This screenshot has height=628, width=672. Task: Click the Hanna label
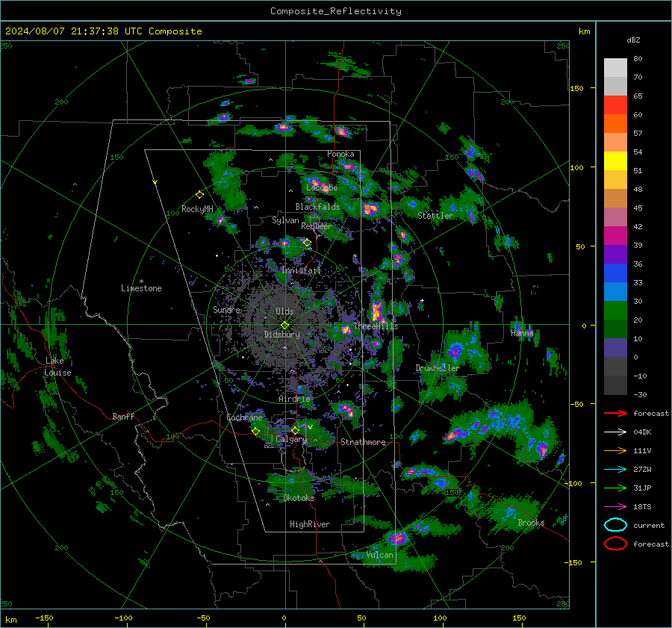point(522,333)
